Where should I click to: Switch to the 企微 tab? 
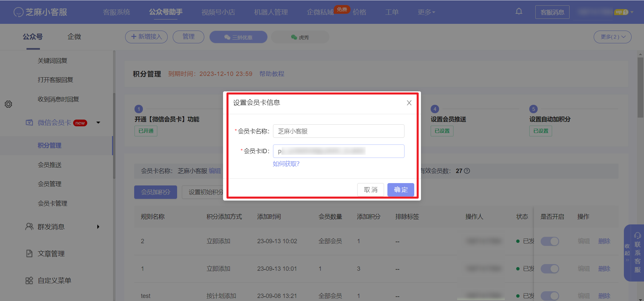(x=74, y=37)
